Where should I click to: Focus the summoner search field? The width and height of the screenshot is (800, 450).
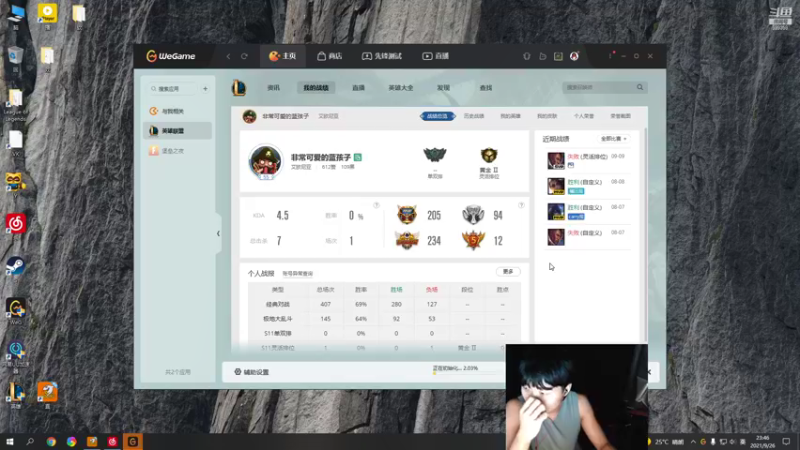coord(598,88)
